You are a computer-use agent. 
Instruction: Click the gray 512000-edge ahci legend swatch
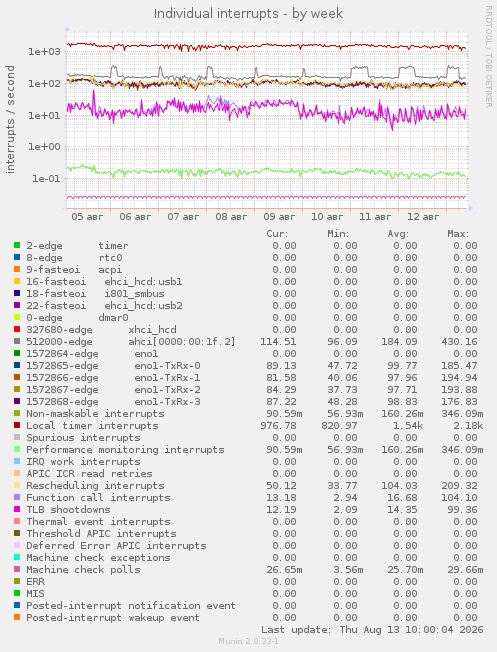(x=17, y=341)
